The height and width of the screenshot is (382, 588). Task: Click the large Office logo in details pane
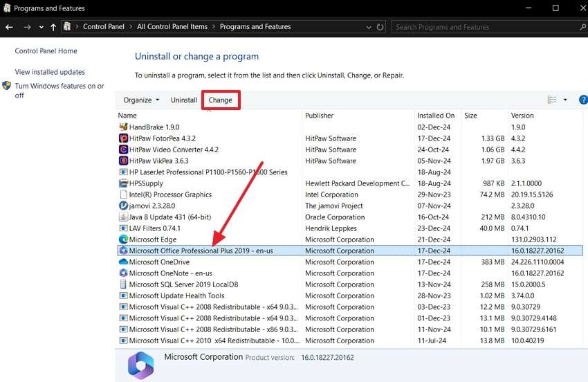(x=140, y=365)
